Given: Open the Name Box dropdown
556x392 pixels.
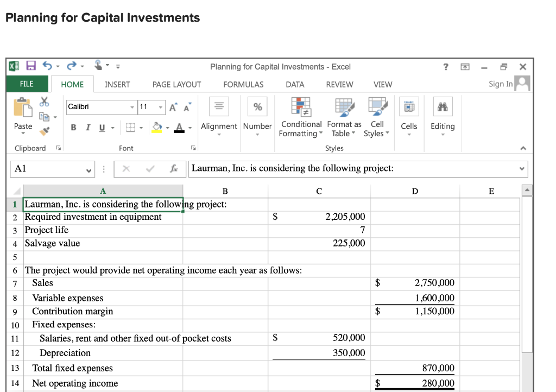Looking at the screenshot, I should [89, 170].
